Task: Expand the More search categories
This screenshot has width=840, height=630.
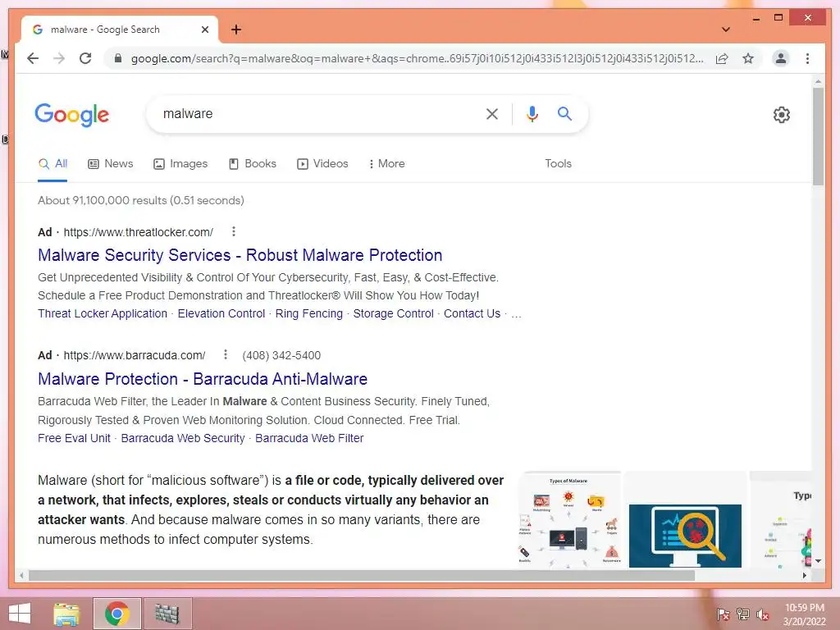Action: [387, 163]
